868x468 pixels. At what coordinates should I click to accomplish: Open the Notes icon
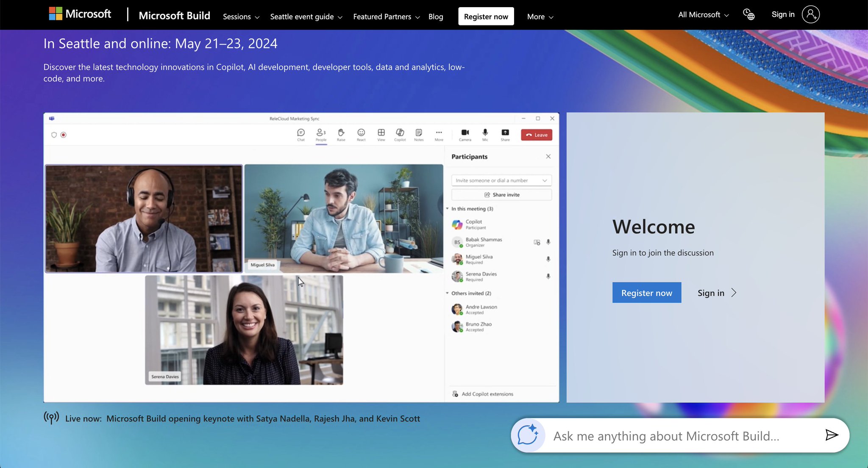pos(419,135)
